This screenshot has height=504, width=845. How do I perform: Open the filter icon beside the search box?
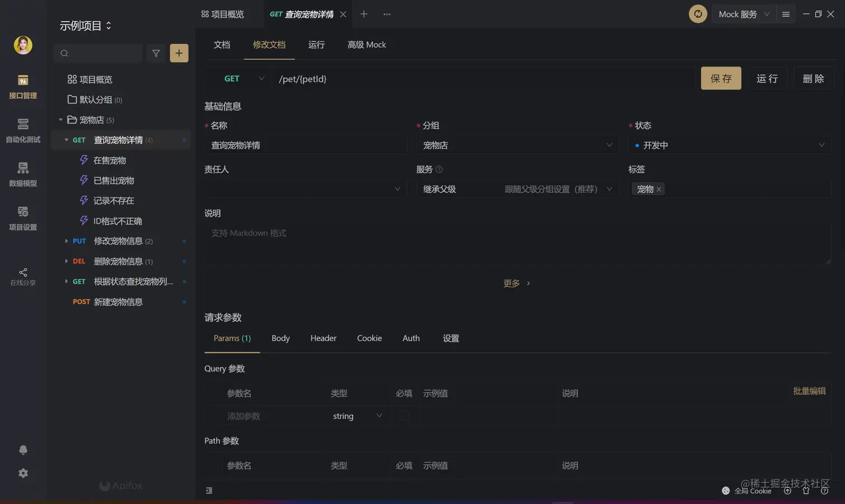pyautogui.click(x=156, y=53)
